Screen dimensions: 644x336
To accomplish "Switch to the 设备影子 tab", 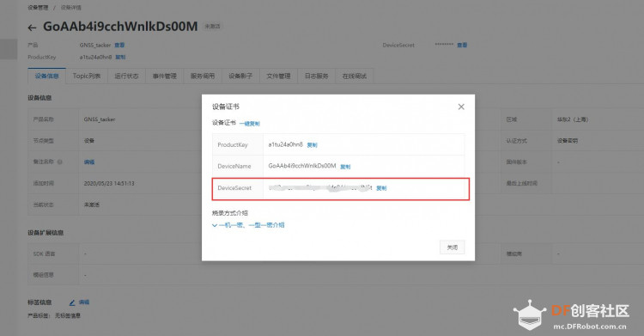I will click(240, 76).
